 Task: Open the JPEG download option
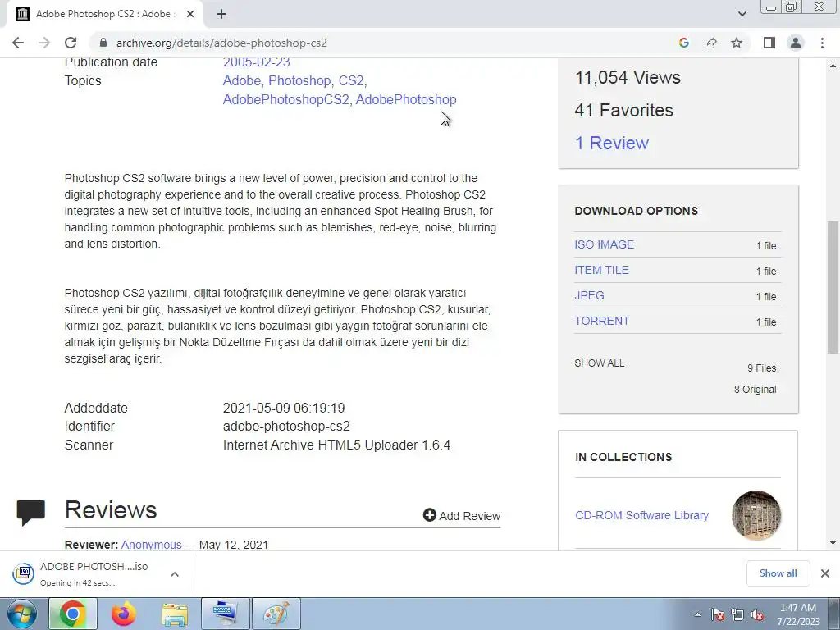(x=589, y=295)
